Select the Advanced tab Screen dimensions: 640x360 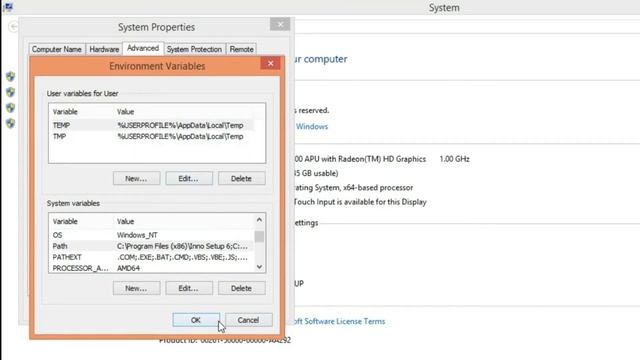tap(143, 48)
